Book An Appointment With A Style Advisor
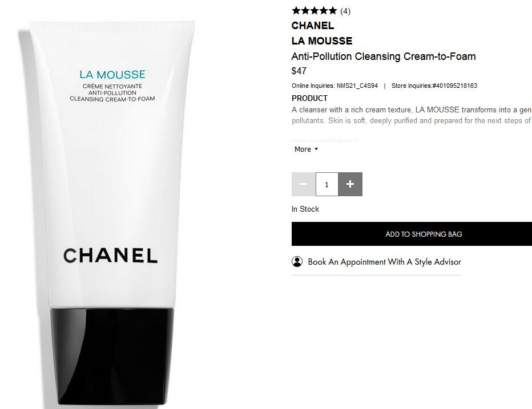Viewport: 532px width, 409px height. coord(384,262)
